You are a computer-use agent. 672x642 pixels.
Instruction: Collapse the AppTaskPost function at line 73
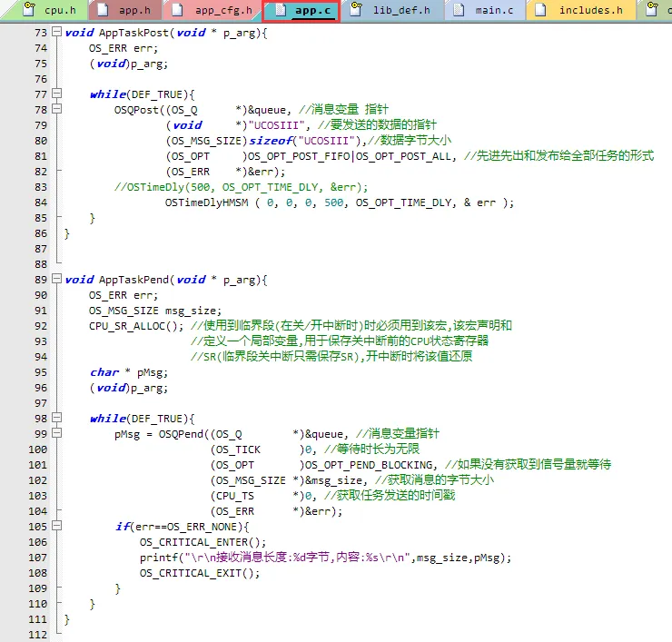click(57, 33)
